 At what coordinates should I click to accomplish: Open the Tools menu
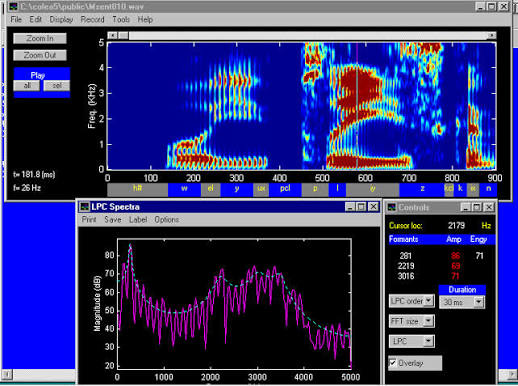click(121, 19)
